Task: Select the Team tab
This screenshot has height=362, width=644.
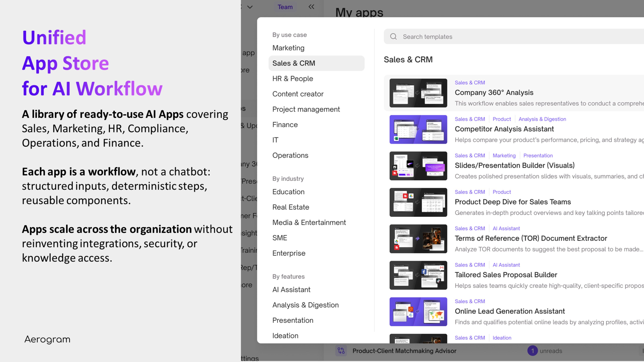Action: (x=285, y=7)
